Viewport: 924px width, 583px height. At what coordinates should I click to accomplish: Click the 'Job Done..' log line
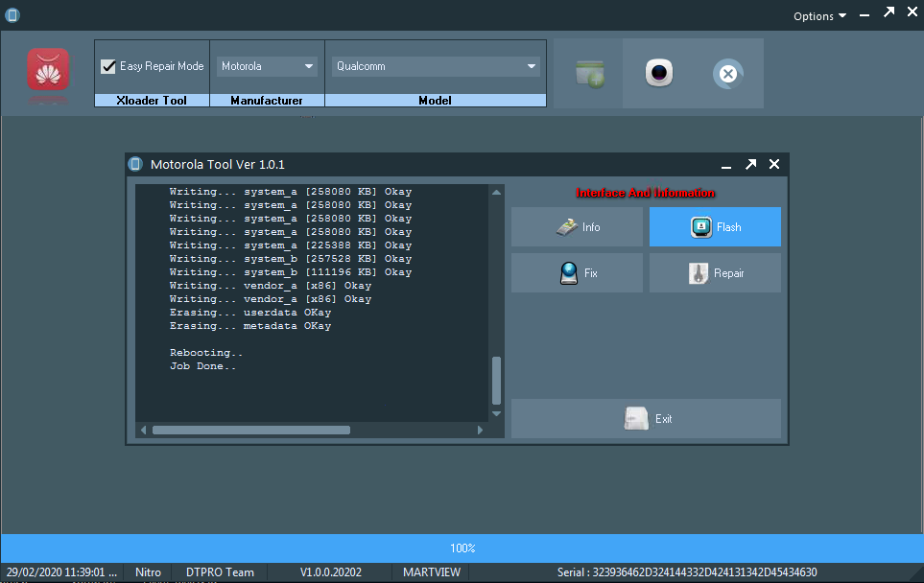click(x=202, y=365)
